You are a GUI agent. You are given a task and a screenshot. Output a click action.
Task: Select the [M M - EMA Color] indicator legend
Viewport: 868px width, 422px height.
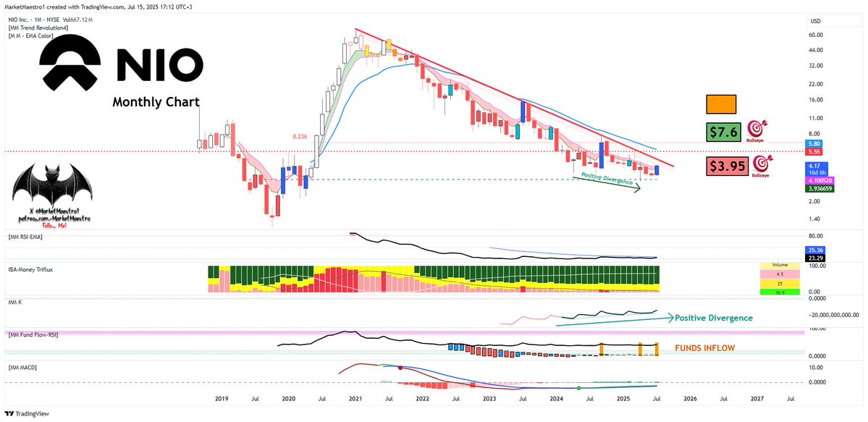pyautogui.click(x=30, y=35)
